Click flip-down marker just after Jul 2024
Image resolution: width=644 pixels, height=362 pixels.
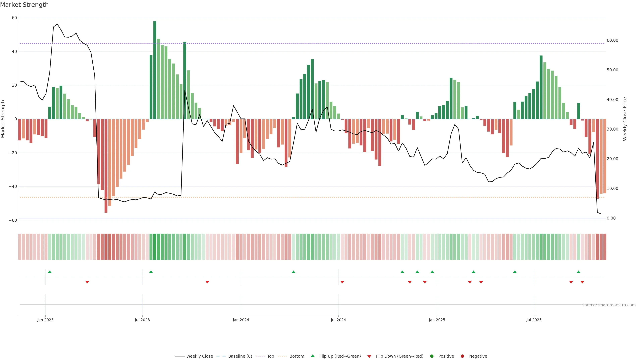pos(342,282)
